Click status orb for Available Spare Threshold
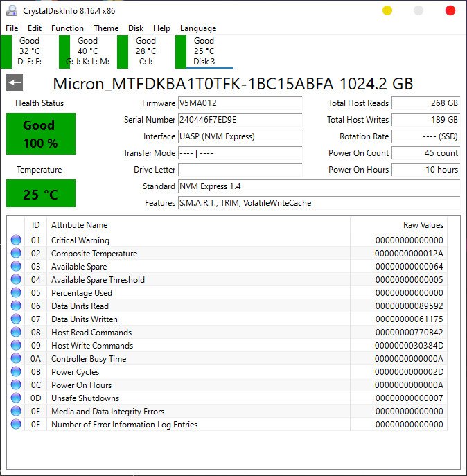 (x=16, y=279)
